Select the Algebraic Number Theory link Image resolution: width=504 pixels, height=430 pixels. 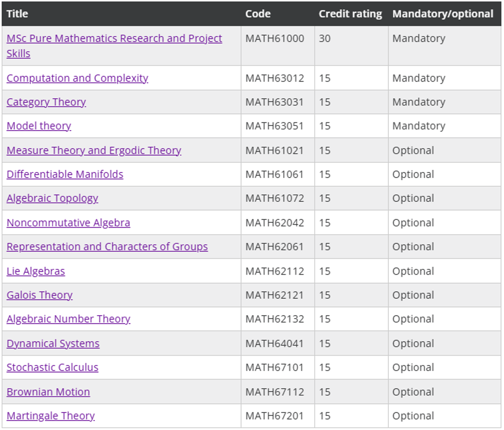[x=68, y=319]
